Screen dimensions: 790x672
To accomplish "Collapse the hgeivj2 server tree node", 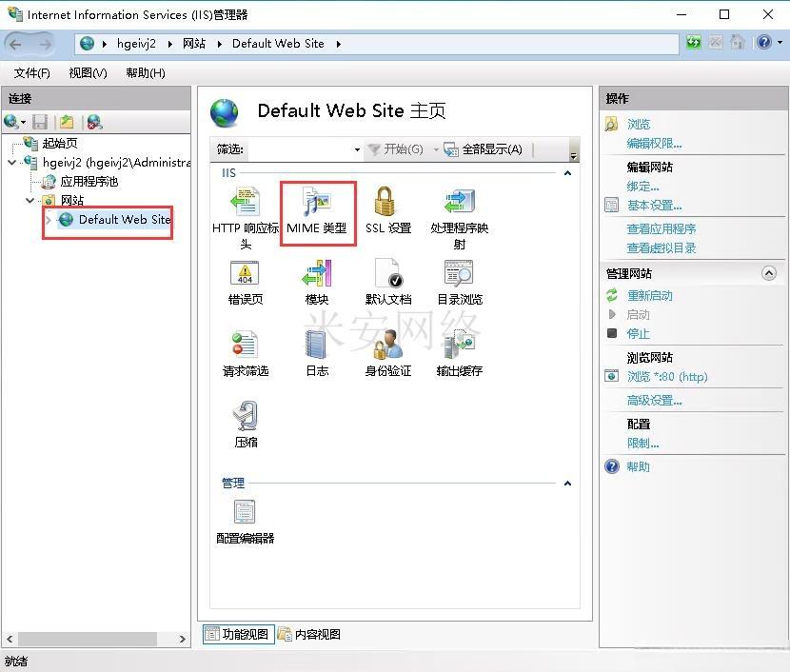I will (x=12, y=162).
